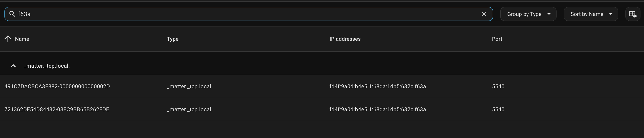Sort by the Name column header
The image size is (644, 138).
click(22, 39)
